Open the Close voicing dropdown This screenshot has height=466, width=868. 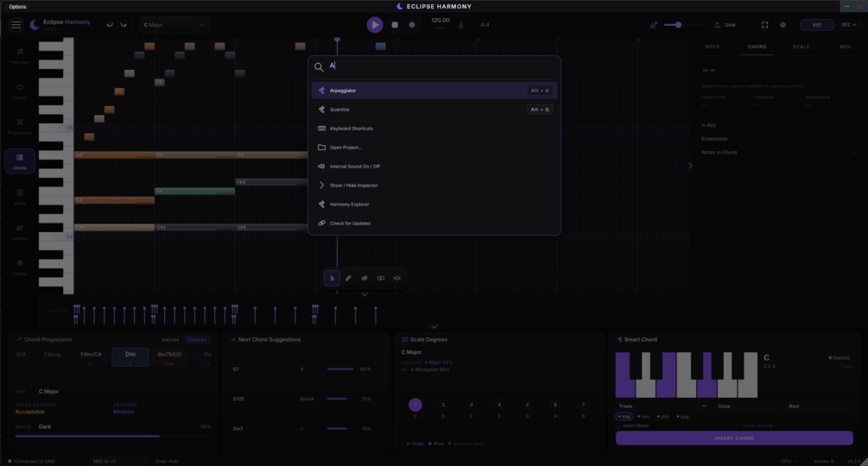(x=748, y=406)
